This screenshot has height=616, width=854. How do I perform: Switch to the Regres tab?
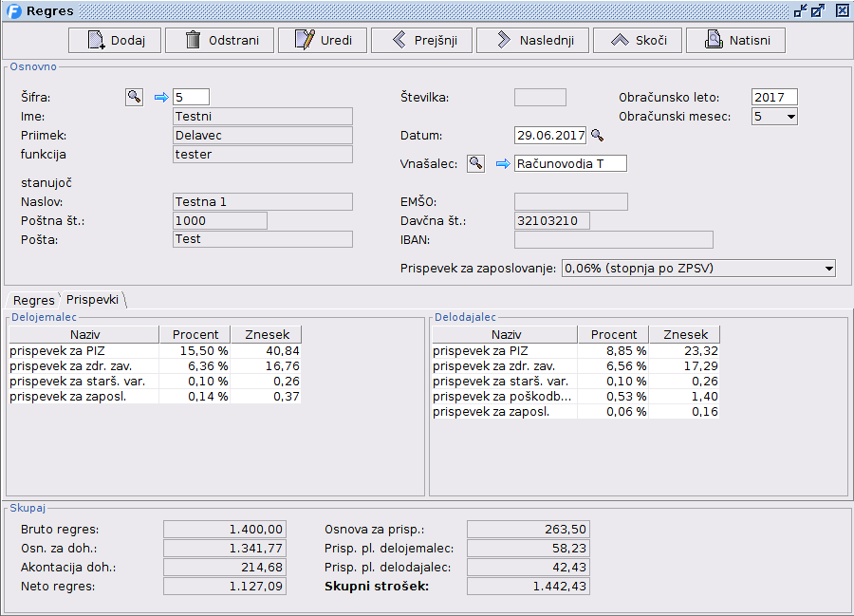pyautogui.click(x=33, y=300)
